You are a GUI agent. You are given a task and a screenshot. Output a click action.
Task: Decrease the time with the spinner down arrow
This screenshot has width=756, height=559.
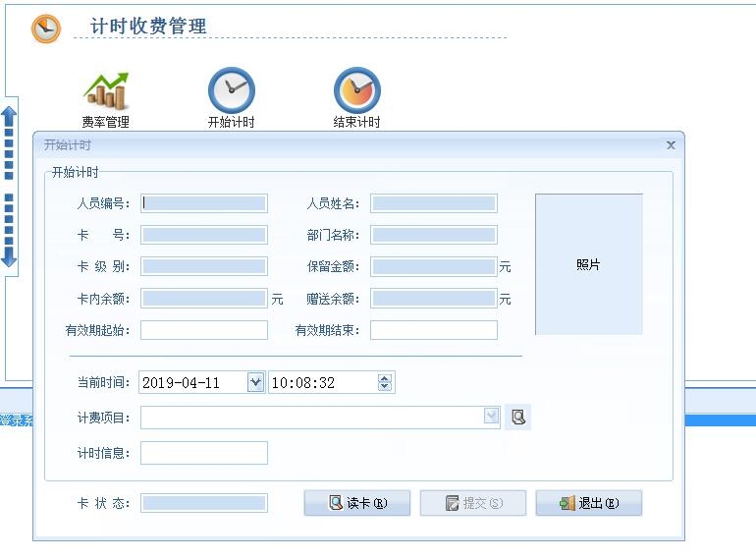(x=385, y=388)
